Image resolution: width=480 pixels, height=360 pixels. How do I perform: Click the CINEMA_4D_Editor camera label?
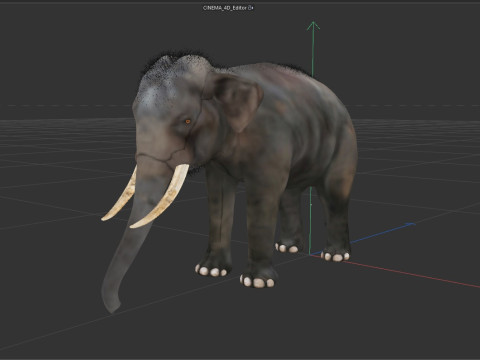pyautogui.click(x=225, y=8)
